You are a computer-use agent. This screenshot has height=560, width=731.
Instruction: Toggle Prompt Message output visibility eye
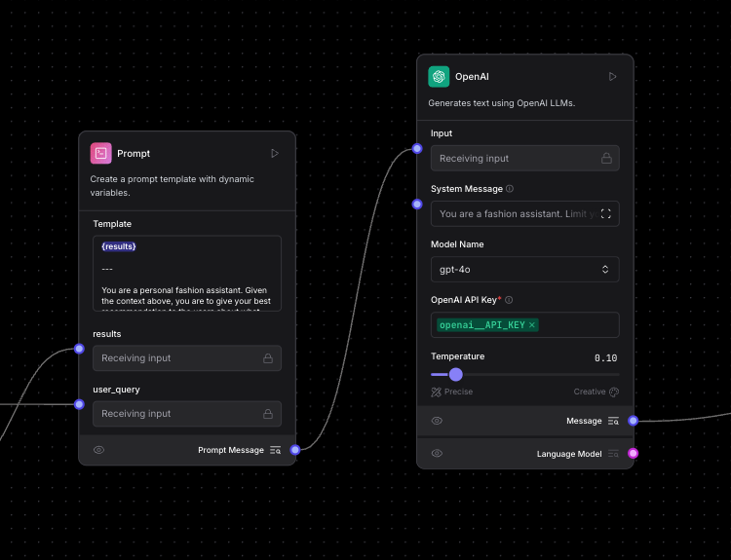coord(98,450)
